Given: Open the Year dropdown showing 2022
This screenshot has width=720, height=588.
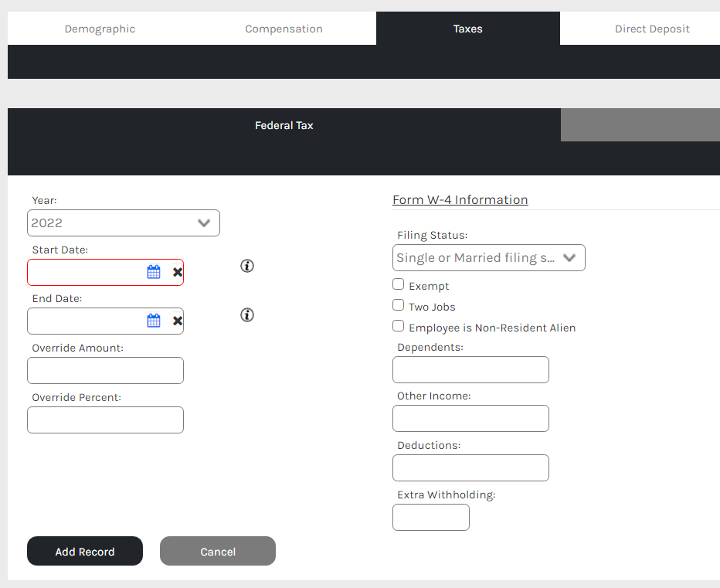Looking at the screenshot, I should tap(123, 223).
